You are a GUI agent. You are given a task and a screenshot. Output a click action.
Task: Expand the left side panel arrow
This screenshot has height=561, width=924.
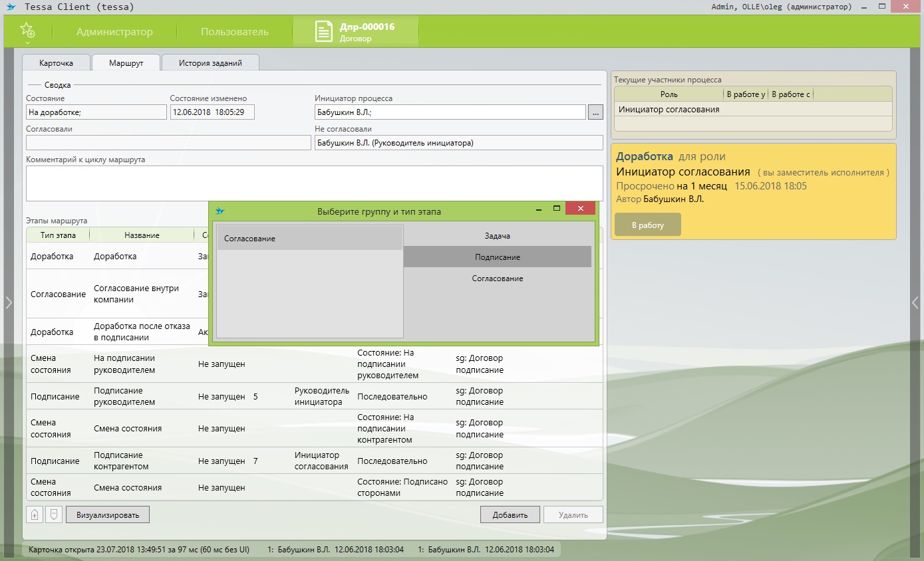[x=9, y=302]
